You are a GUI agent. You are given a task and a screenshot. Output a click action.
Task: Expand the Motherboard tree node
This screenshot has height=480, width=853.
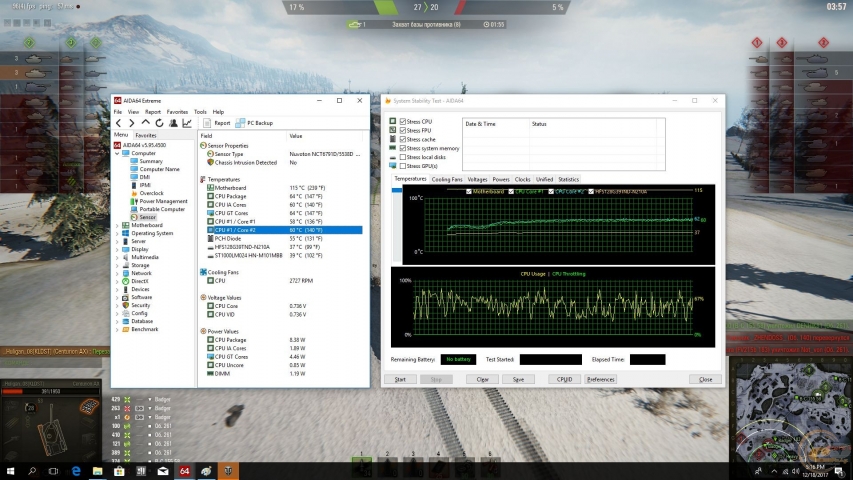[117, 225]
